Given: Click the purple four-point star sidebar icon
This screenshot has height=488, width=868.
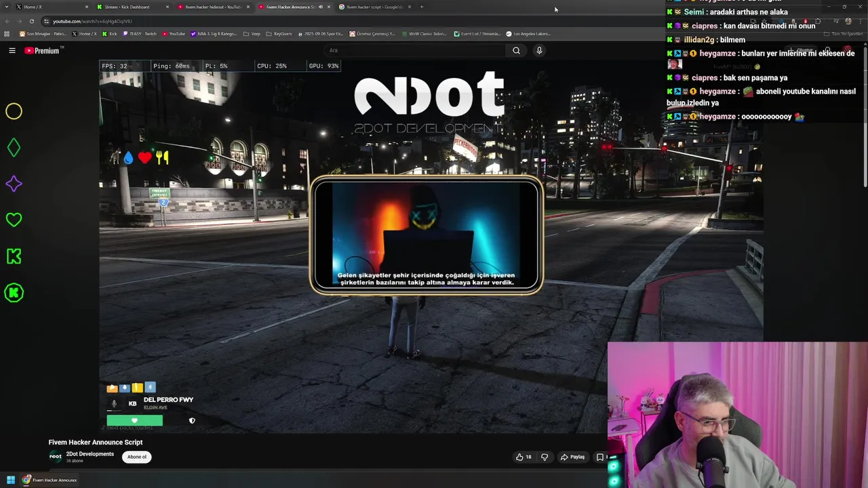Looking at the screenshot, I should pyautogui.click(x=14, y=184).
